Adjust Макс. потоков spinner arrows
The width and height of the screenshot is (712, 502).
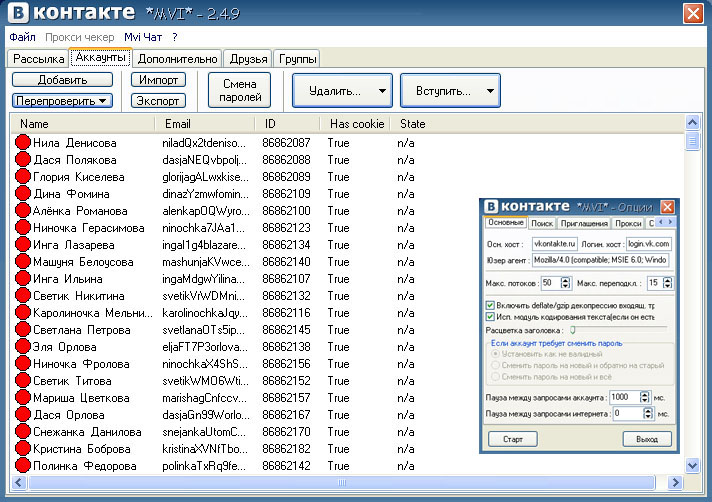coord(565,283)
